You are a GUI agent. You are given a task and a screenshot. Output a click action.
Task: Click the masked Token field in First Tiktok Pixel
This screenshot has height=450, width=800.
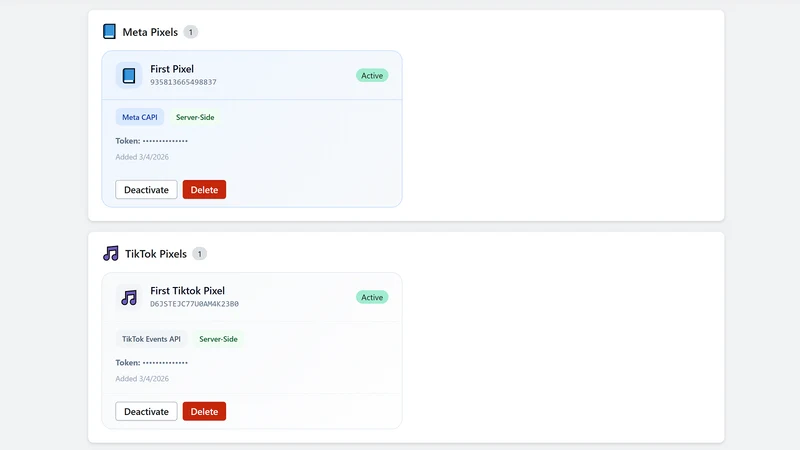pos(152,363)
